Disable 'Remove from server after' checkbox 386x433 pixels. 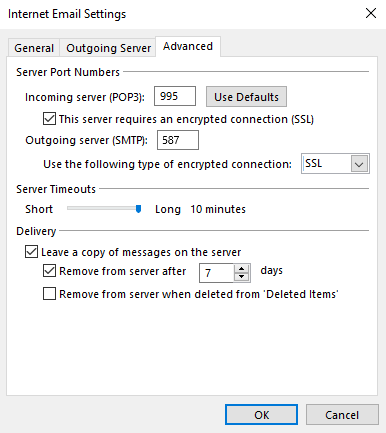[49, 271]
